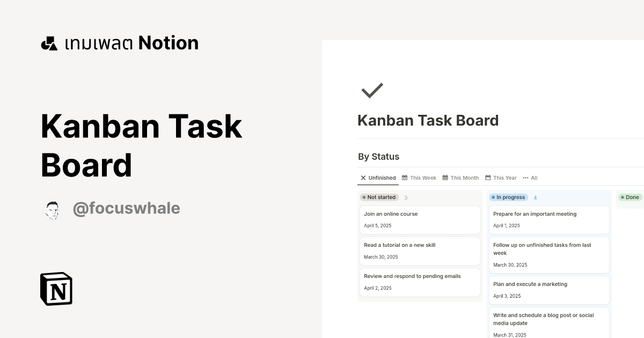Open the Join an online course card

[420, 219]
